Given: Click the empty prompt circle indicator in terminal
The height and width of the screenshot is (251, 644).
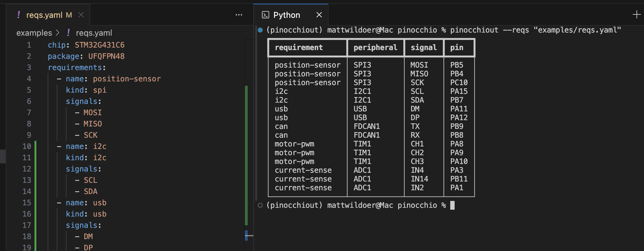Looking at the screenshot, I should pos(260,206).
